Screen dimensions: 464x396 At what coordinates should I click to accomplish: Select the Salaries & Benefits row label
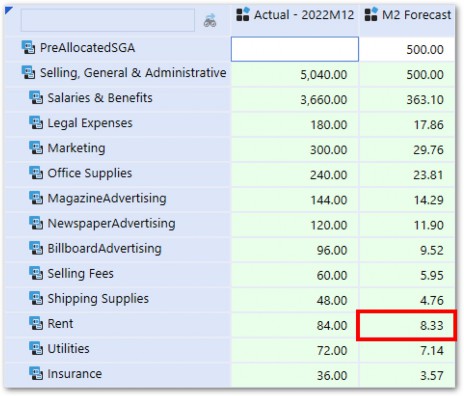[100, 98]
